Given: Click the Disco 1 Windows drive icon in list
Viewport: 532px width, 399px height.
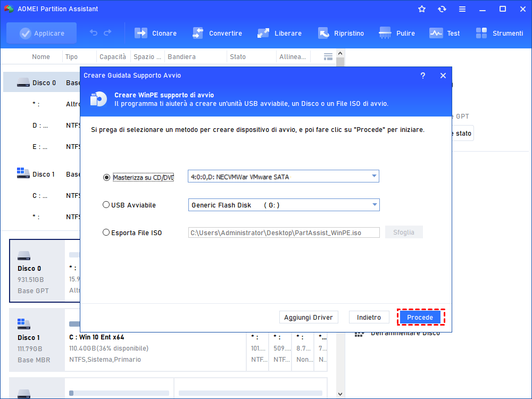Looking at the screenshot, I should point(23,173).
